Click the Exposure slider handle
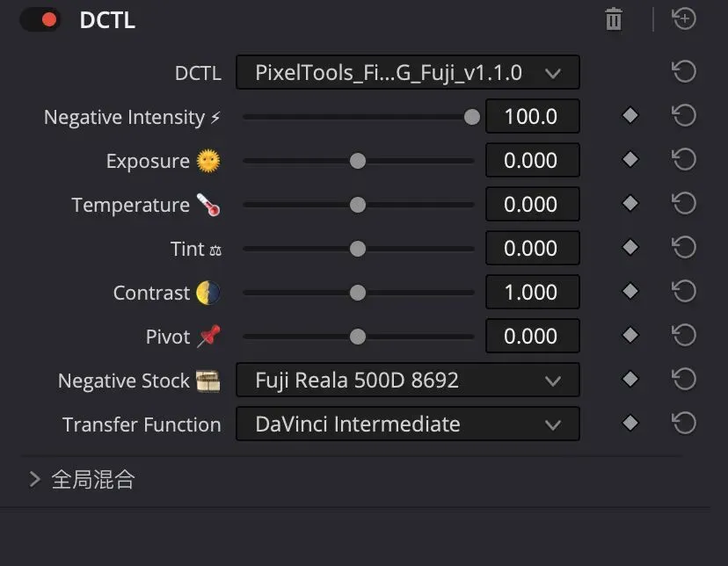Screen dimensions: 728x566 pos(358,161)
